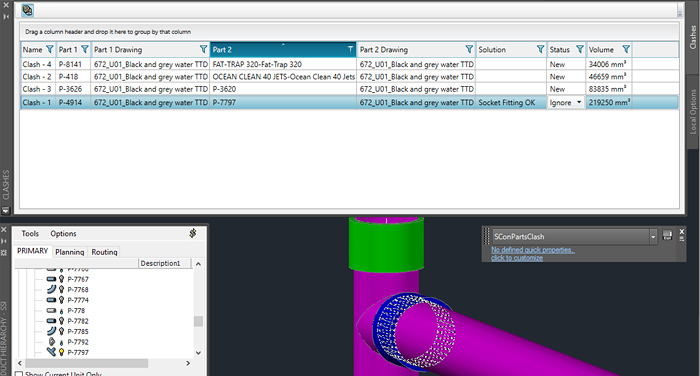Open the Volume column filter icon

pos(626,50)
